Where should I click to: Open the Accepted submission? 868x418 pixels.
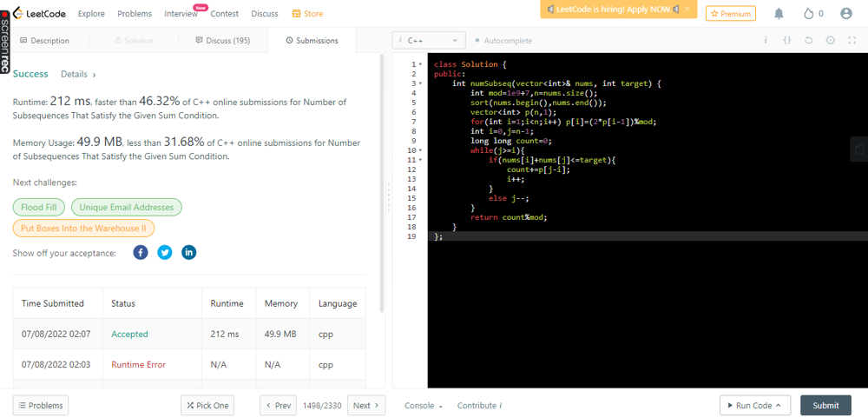(x=129, y=335)
